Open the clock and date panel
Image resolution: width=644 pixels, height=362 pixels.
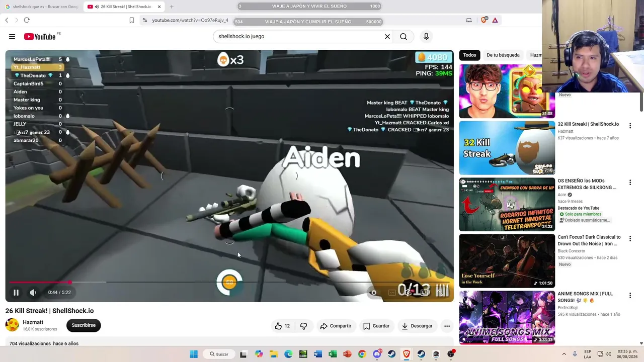click(x=627, y=354)
